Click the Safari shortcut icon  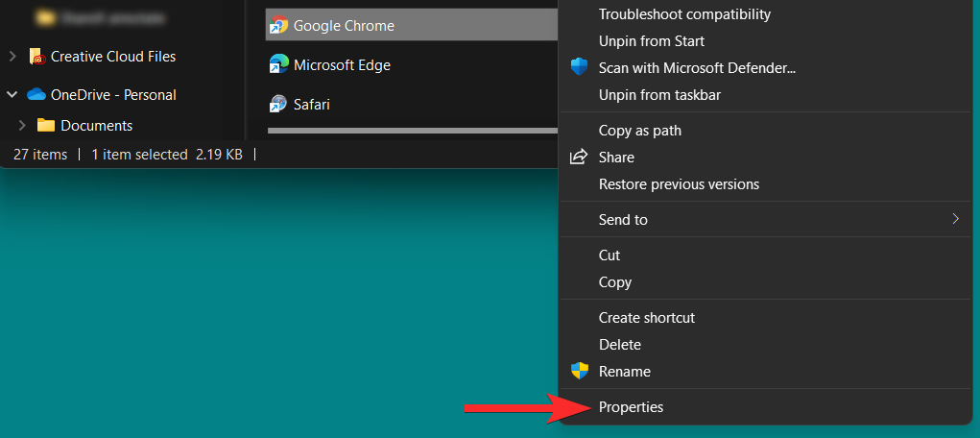click(x=279, y=104)
